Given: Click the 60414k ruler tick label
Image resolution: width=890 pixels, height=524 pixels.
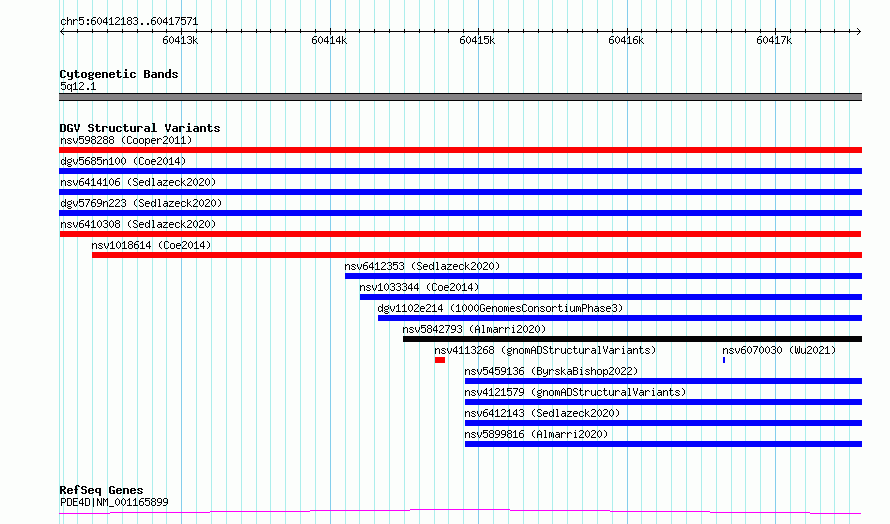Looking at the screenshot, I should tap(329, 40).
